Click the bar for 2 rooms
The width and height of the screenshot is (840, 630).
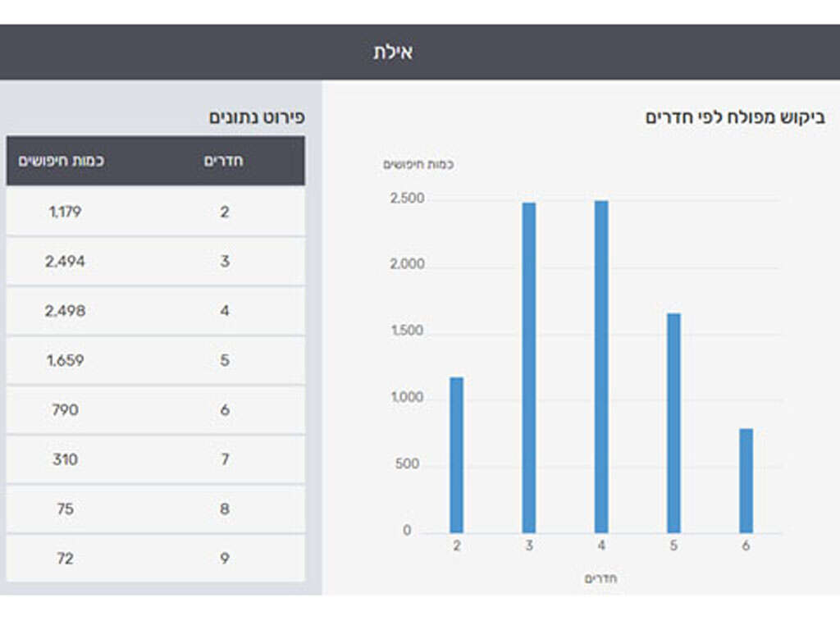pyautogui.click(x=456, y=455)
